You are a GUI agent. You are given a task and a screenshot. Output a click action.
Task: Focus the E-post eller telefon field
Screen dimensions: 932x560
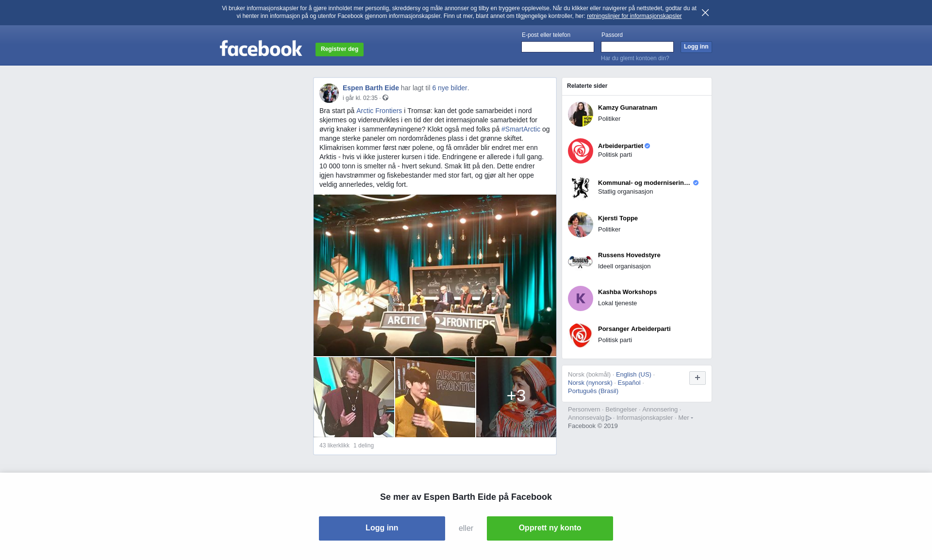558,47
